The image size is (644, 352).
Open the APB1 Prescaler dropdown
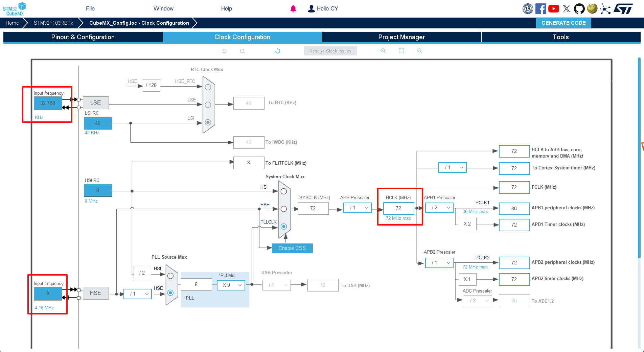439,208
